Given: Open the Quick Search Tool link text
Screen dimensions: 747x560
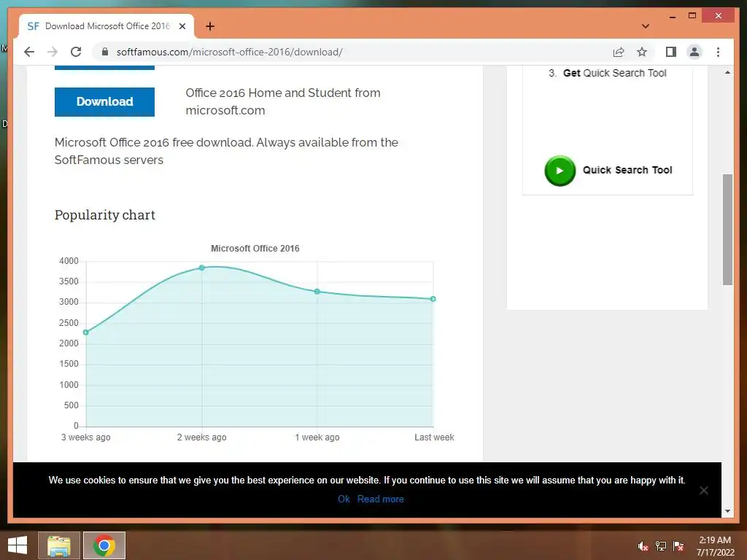Looking at the screenshot, I should pos(627,170).
